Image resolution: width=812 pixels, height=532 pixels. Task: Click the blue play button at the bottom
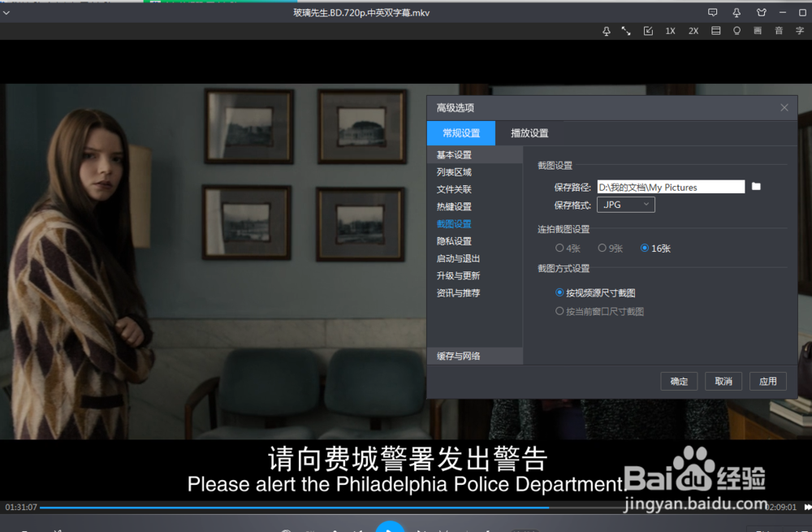click(x=390, y=526)
